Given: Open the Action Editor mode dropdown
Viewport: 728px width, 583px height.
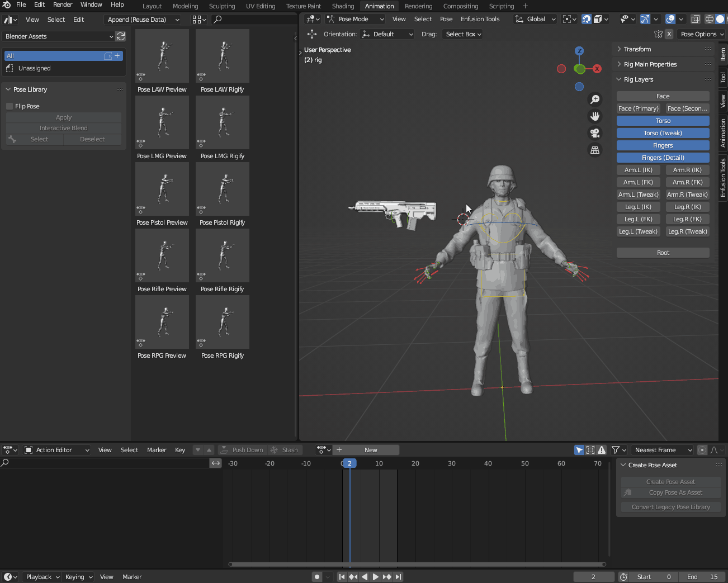Looking at the screenshot, I should [x=57, y=450].
